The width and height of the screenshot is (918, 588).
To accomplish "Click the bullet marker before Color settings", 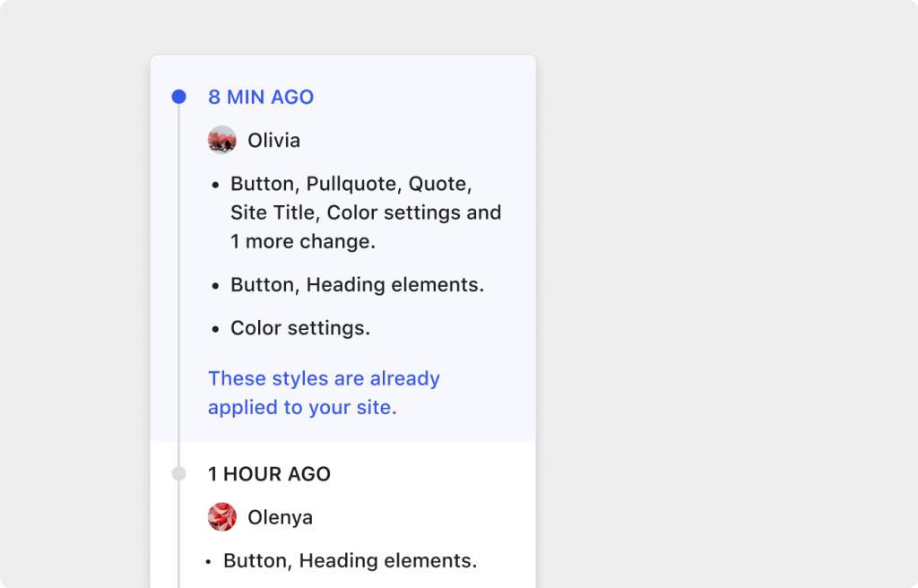I will [215, 328].
